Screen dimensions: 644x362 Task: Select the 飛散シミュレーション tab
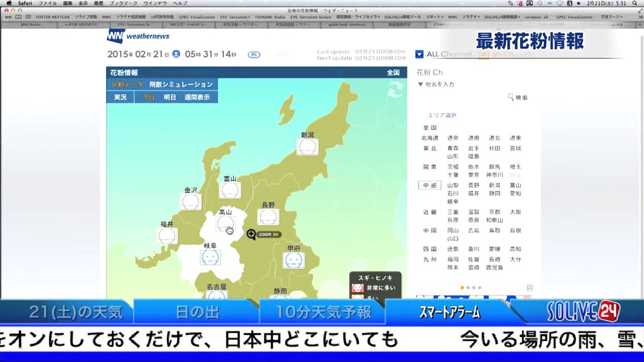click(181, 84)
